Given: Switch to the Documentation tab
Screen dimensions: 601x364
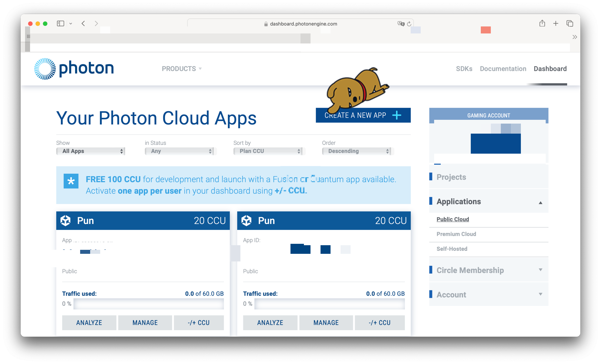Looking at the screenshot, I should click(x=503, y=69).
